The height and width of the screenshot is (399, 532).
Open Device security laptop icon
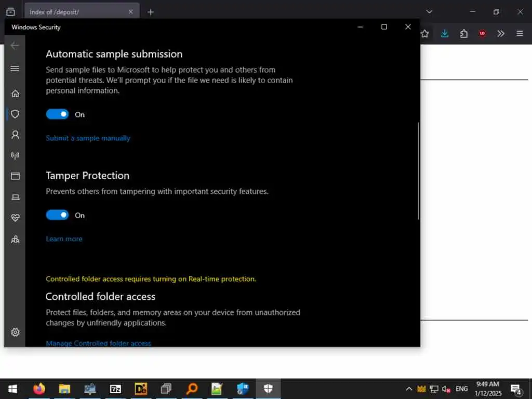15,197
